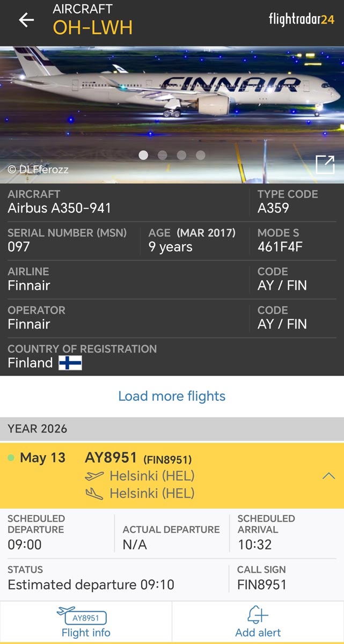Tap the DLFferozz photo credit
Image resolution: width=344 pixels, height=644 pixels.
38,169
